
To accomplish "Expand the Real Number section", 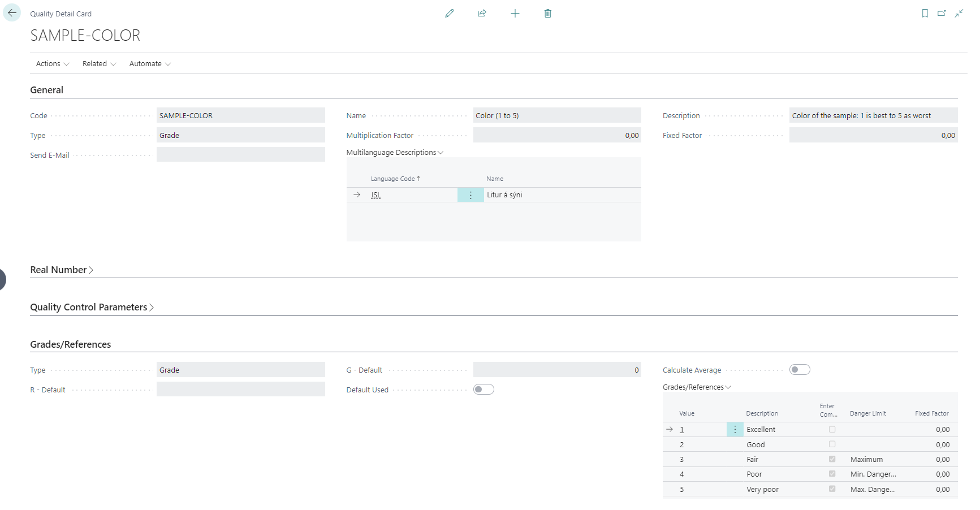I will pyautogui.click(x=62, y=270).
